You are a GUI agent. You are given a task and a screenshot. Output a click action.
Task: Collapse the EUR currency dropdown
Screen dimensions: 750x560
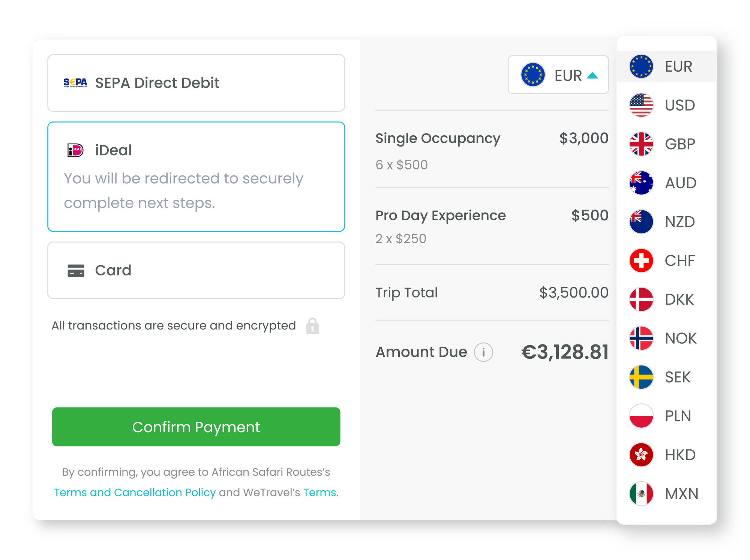(x=558, y=75)
